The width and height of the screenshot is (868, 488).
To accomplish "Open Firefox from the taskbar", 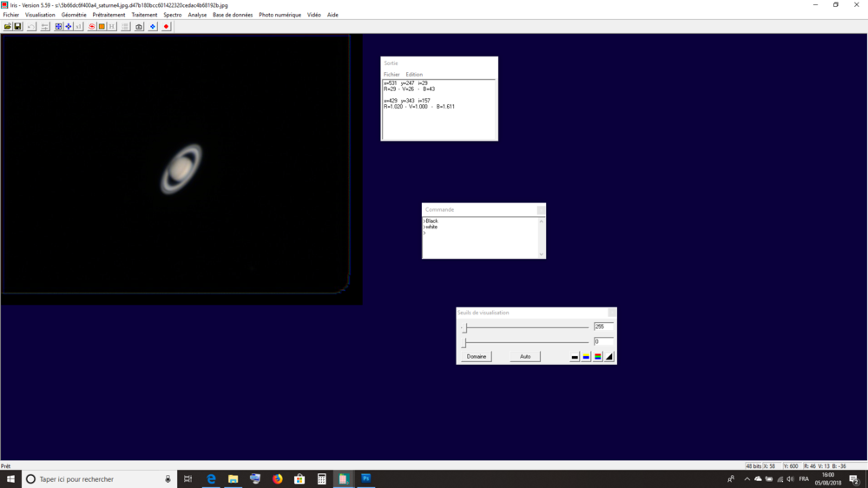I will point(278,479).
